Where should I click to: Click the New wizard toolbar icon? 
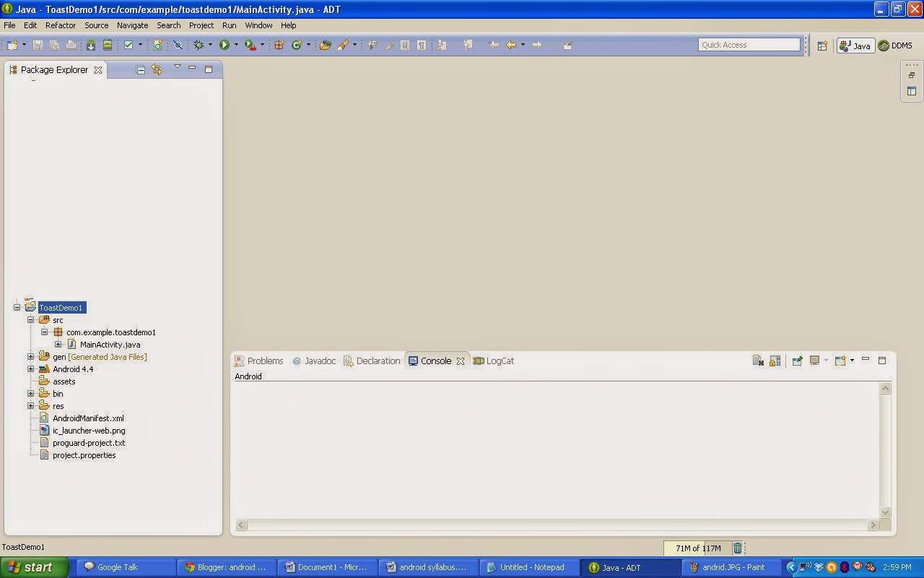[x=12, y=45]
